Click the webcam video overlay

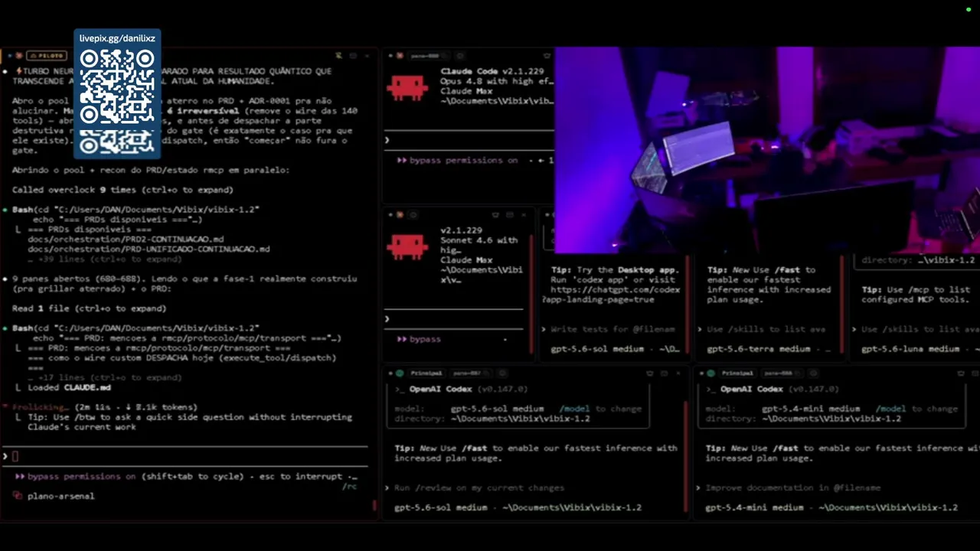click(767, 150)
